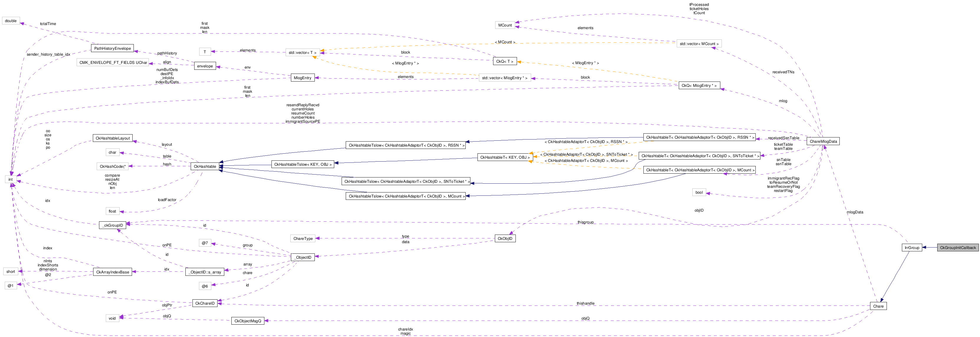The image size is (980, 337).
Task: Click the CkArrayIndexBase node
Action: [x=112, y=272]
